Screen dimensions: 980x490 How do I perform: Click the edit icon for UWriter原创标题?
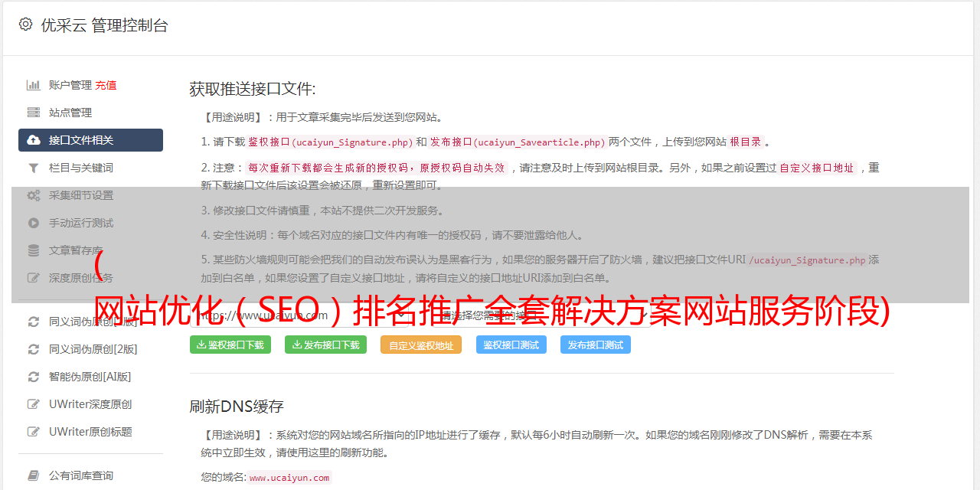34,432
